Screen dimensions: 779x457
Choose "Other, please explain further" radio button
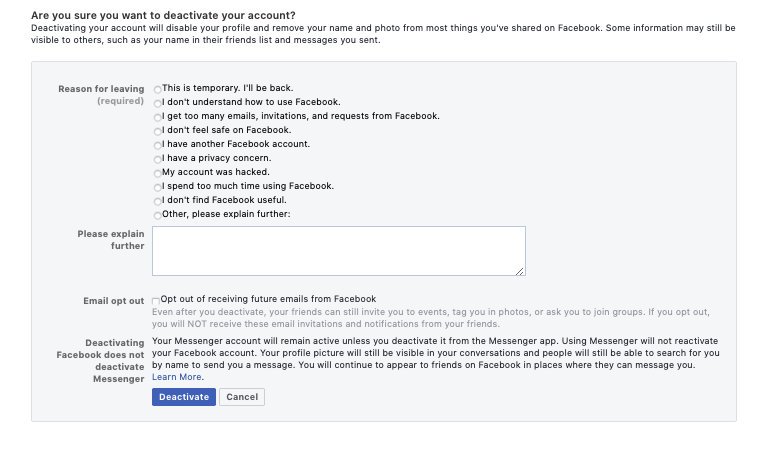click(157, 216)
